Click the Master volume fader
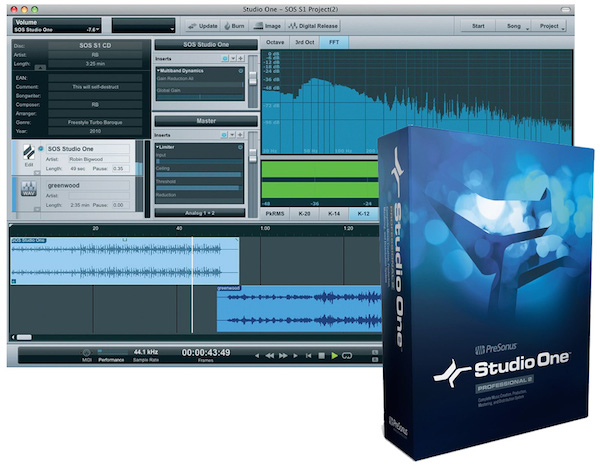The height and width of the screenshot is (467, 600). tap(253, 155)
